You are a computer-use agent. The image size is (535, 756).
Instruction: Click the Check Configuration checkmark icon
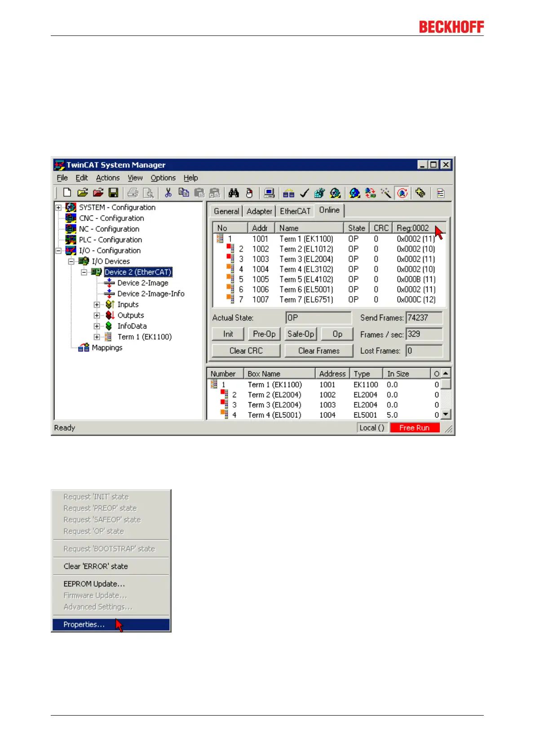click(x=304, y=193)
